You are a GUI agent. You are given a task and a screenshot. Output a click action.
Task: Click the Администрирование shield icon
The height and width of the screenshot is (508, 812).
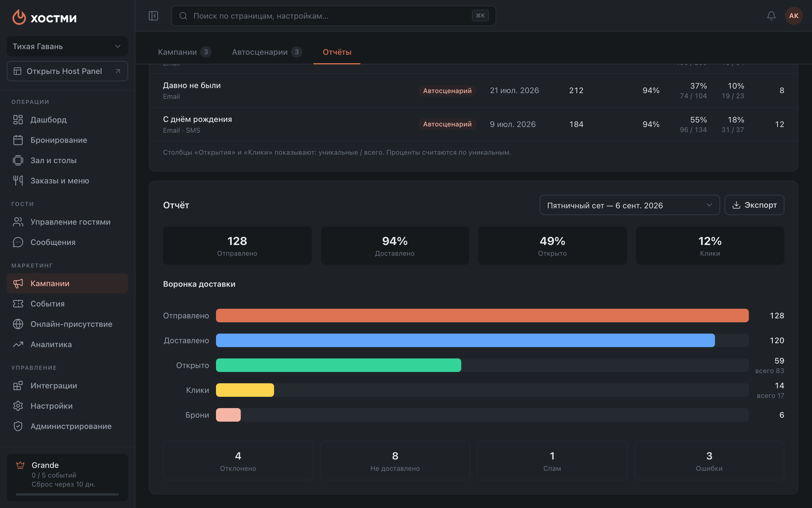pyautogui.click(x=18, y=426)
